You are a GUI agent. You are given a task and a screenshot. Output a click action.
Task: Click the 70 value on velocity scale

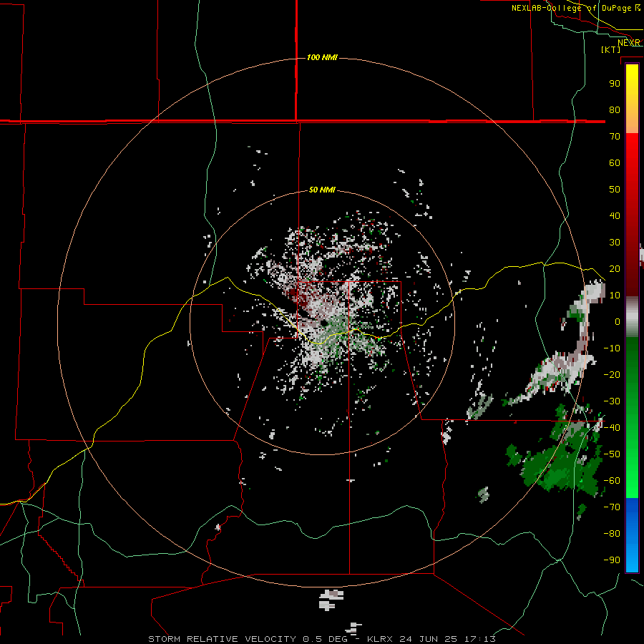pyautogui.click(x=615, y=137)
